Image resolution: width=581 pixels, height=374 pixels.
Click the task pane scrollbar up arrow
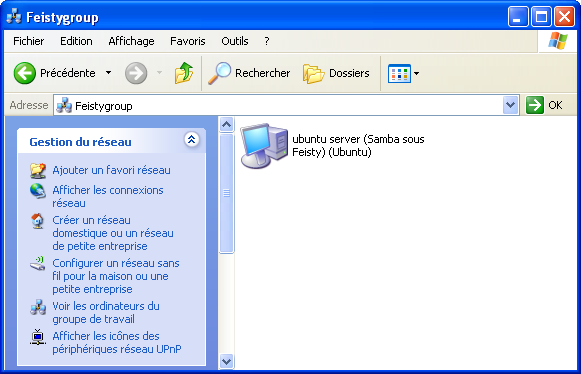[226, 124]
